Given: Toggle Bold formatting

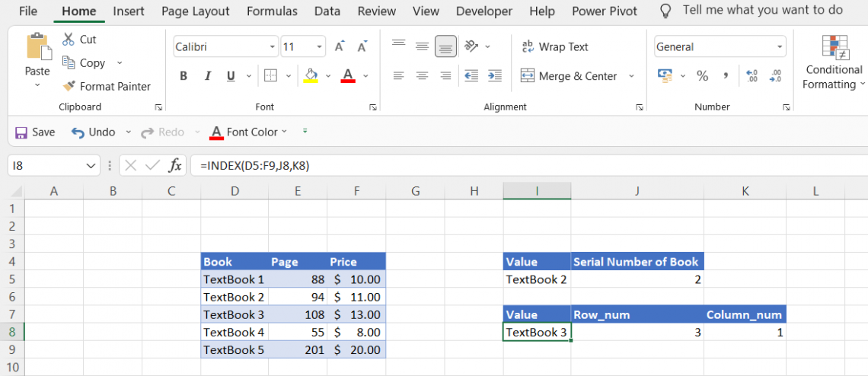Looking at the screenshot, I should (183, 76).
